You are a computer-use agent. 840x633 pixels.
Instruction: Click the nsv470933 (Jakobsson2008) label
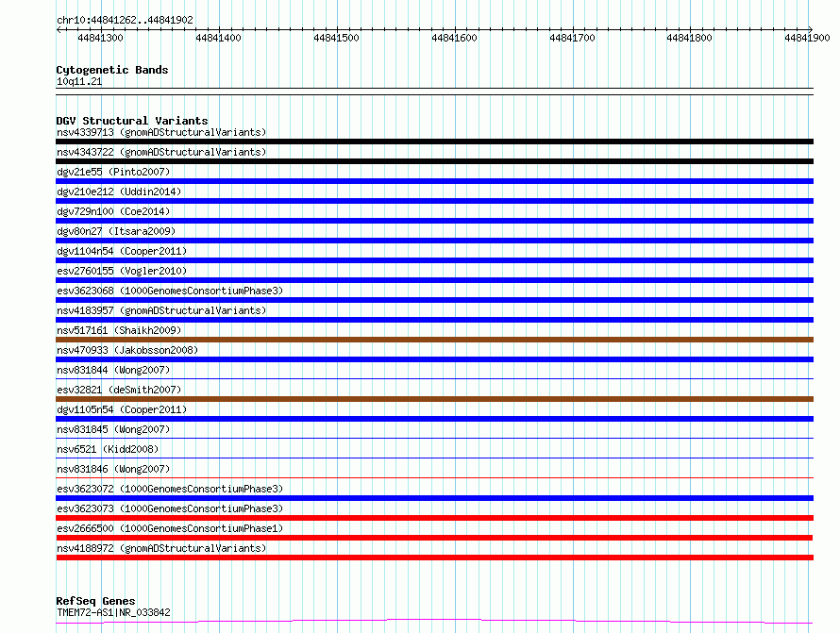tap(127, 350)
